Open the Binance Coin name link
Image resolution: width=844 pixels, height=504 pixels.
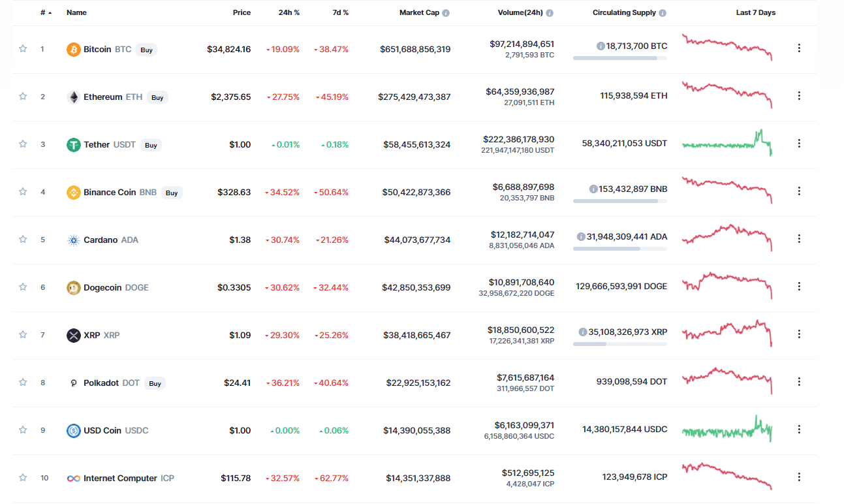[110, 193]
